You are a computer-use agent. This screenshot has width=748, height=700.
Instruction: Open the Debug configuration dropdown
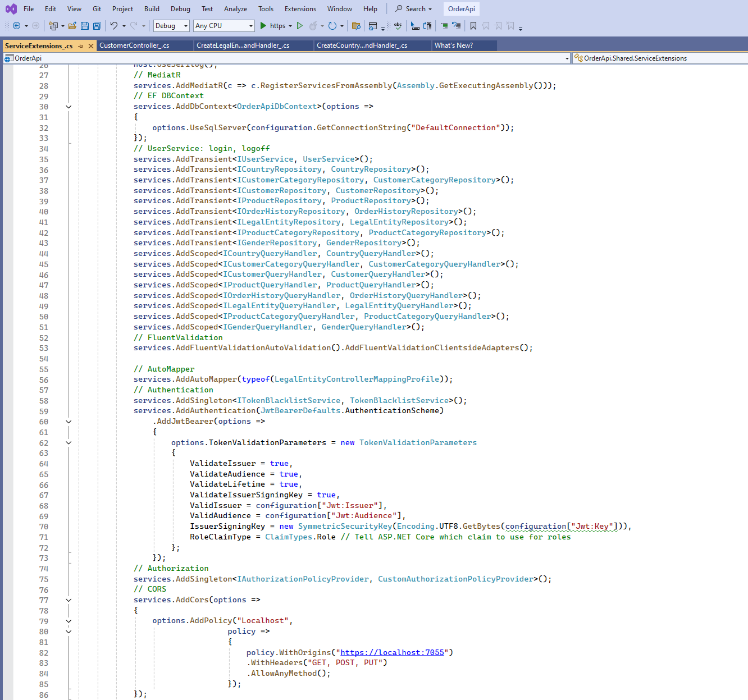172,26
